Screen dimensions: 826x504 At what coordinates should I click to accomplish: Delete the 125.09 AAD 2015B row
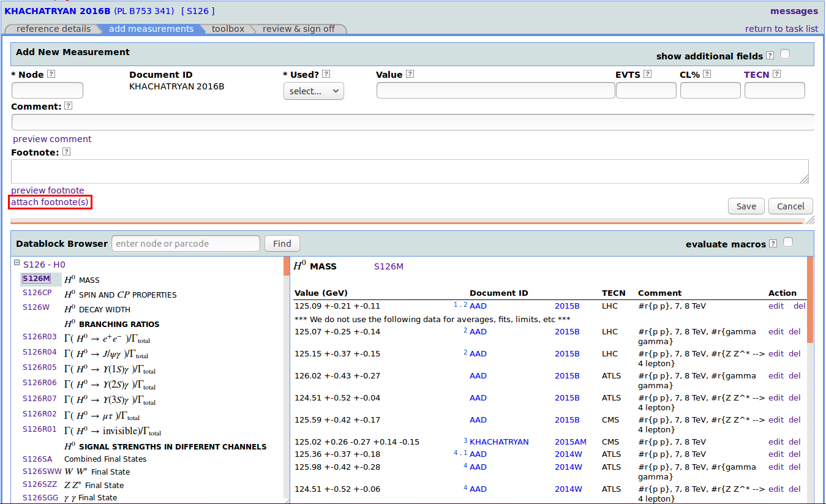pyautogui.click(x=800, y=306)
